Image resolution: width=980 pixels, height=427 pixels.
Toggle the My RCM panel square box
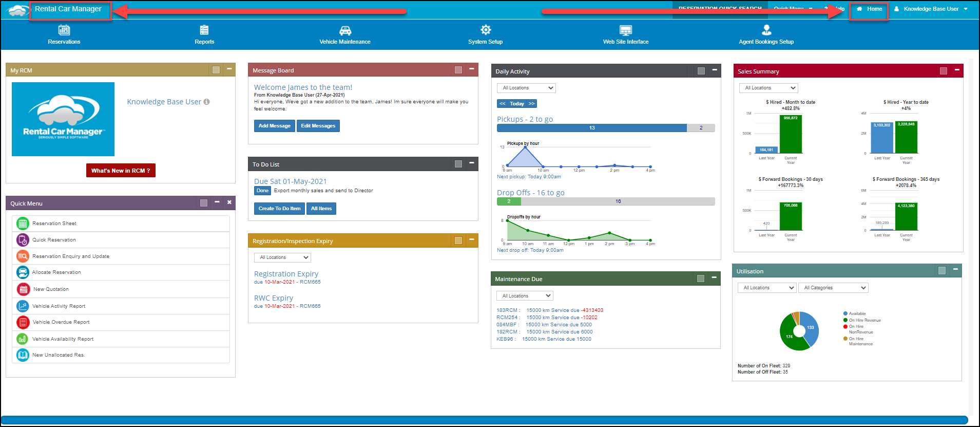(x=216, y=70)
